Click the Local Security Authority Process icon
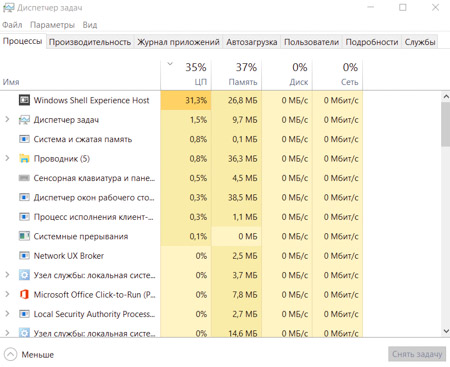The image size is (450, 367). click(x=24, y=314)
